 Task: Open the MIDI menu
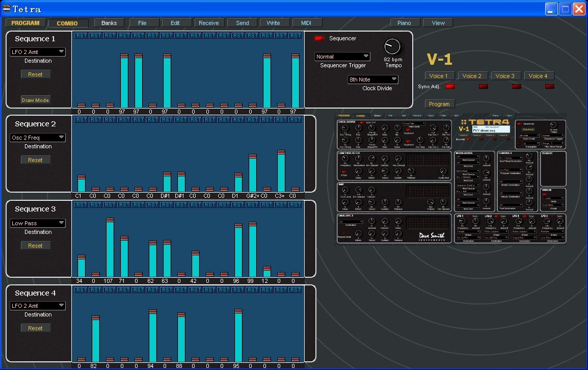coord(306,23)
